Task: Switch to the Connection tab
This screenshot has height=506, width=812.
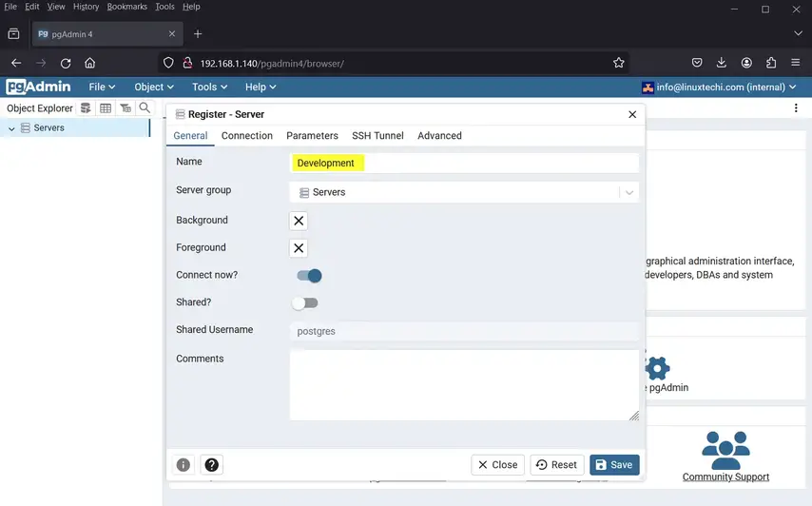Action: 247,136
